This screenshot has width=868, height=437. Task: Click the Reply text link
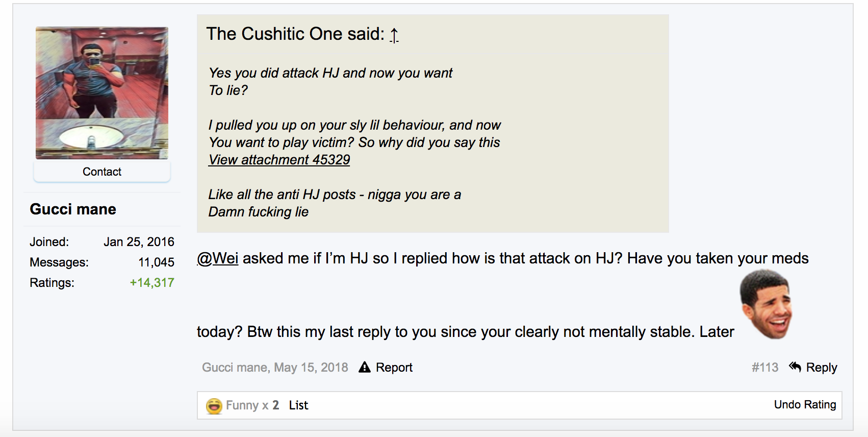point(822,368)
